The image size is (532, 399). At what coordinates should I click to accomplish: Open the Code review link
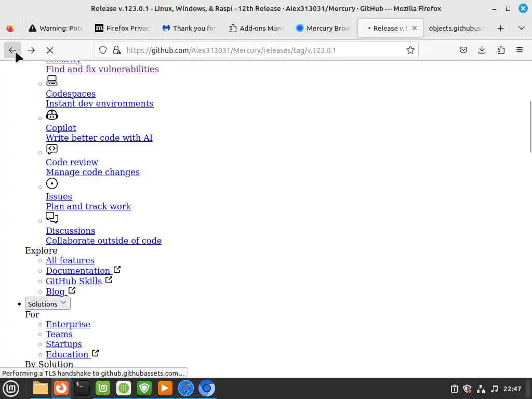click(x=72, y=162)
